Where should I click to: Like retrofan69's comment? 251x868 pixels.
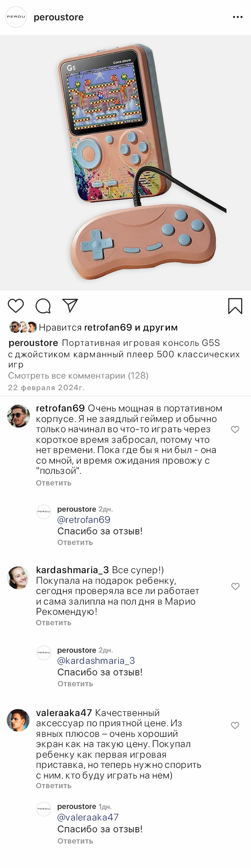coord(235,429)
